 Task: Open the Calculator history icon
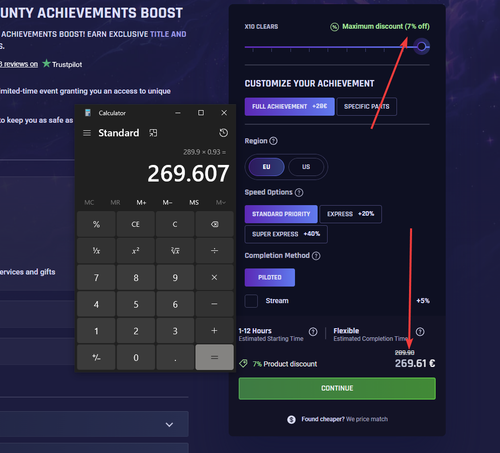point(223,133)
